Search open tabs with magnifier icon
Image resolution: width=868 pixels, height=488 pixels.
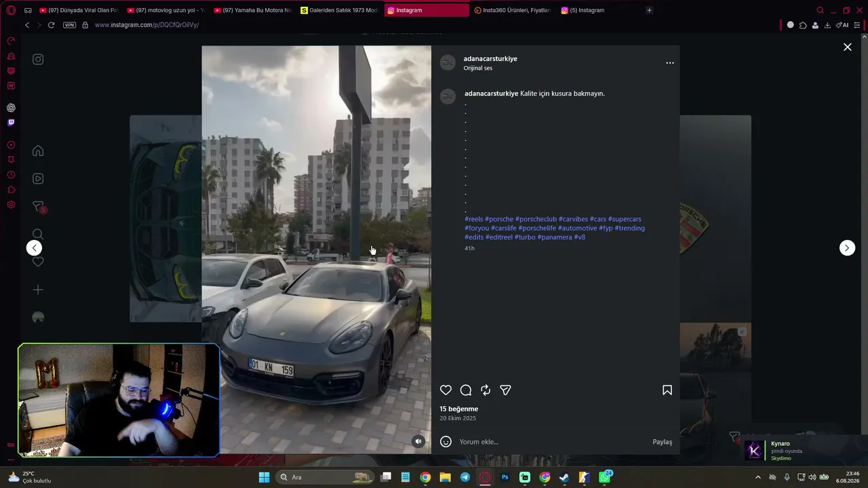820,10
